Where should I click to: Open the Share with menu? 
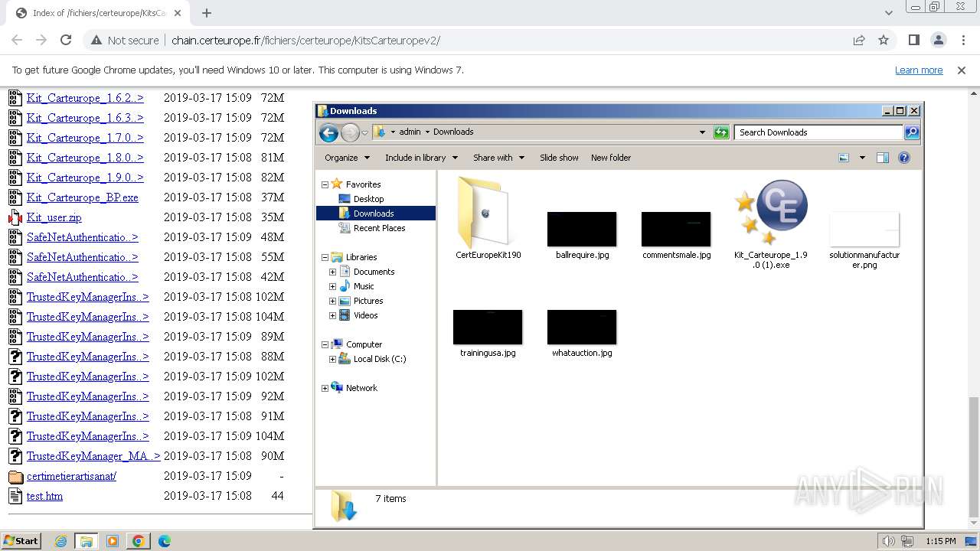coord(498,158)
